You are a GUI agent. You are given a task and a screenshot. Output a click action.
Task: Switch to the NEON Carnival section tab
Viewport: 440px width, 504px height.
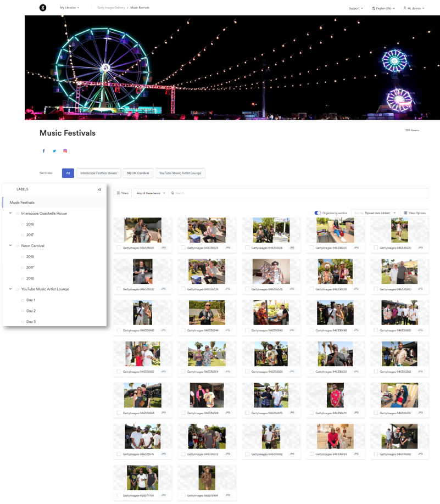pyautogui.click(x=138, y=173)
